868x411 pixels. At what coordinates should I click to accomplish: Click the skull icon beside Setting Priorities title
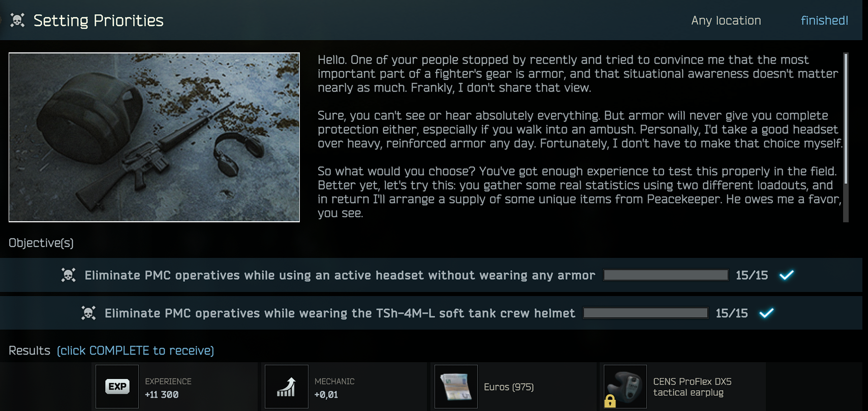coord(17,20)
